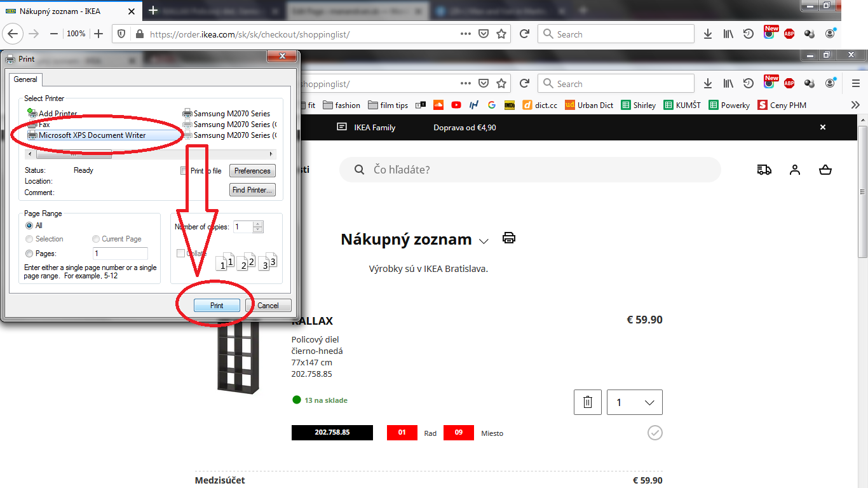Image resolution: width=868 pixels, height=488 pixels.
Task: Reset zoom via the 100% button
Action: (x=76, y=34)
